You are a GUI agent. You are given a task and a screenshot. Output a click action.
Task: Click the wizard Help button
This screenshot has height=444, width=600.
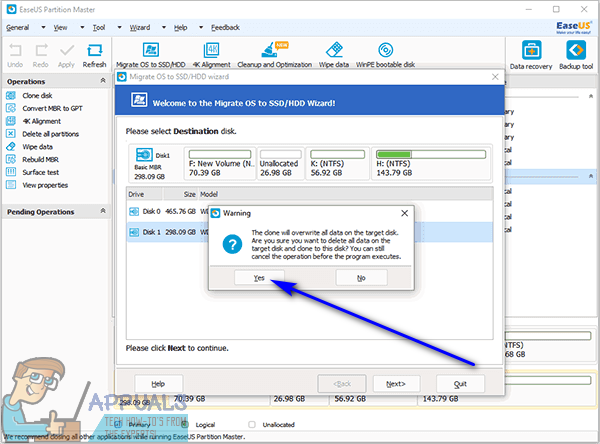158,384
